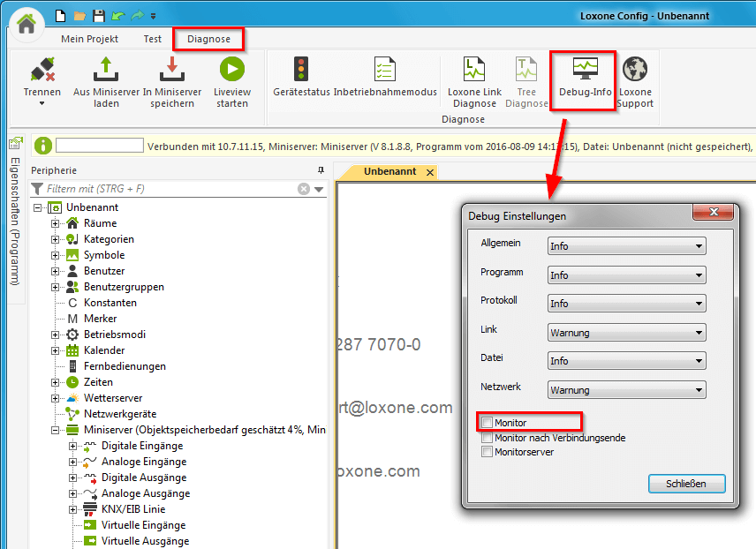Screen dimensions: 756x549
Task: Switch to the Diagnose tab
Action: [x=208, y=39]
